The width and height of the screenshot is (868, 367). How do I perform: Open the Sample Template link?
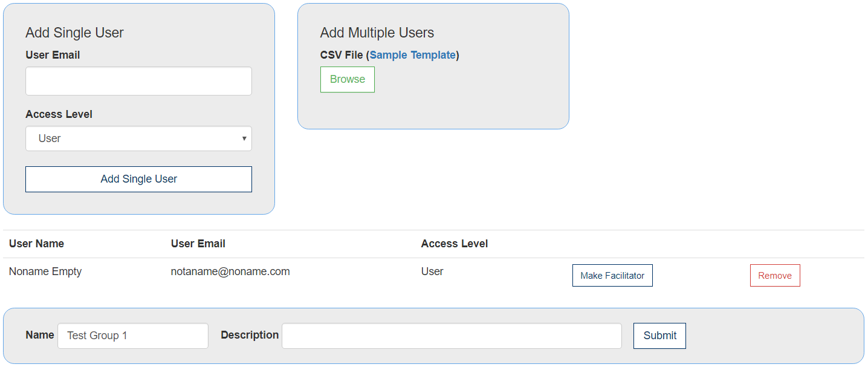[412, 55]
